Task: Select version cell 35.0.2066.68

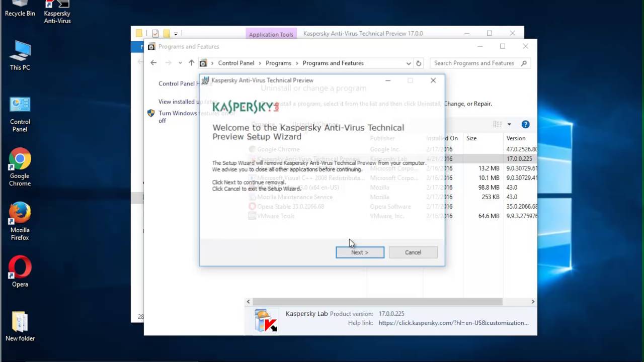Action: coord(521,207)
